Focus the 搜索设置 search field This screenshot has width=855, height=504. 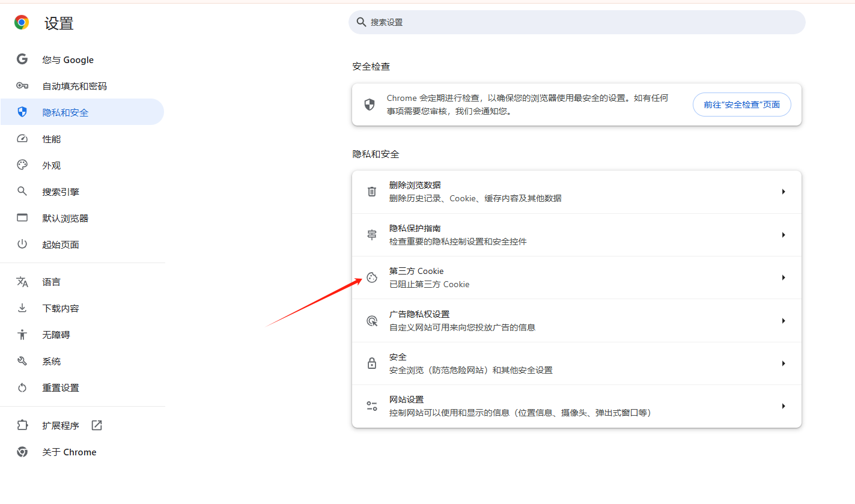(x=577, y=22)
